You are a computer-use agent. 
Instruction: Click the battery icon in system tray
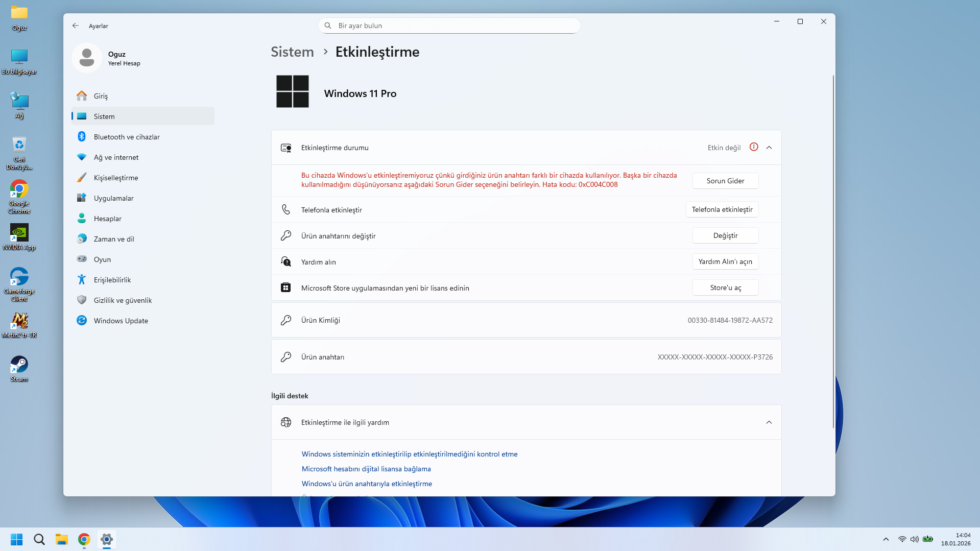(x=928, y=539)
